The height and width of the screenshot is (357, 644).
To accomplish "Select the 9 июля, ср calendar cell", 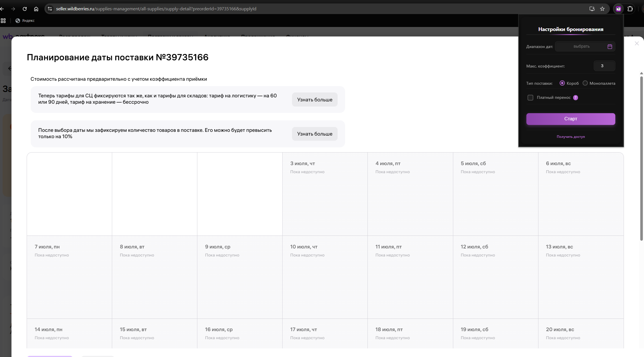I will tap(240, 277).
